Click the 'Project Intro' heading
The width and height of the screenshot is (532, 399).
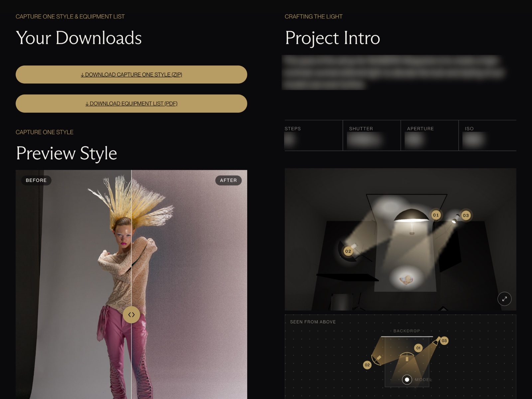click(x=332, y=38)
